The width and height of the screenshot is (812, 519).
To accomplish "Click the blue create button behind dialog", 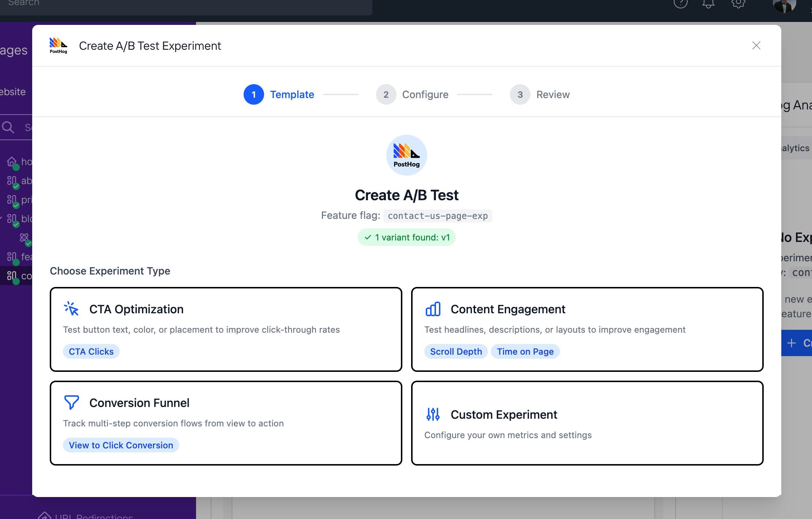I will [x=797, y=343].
